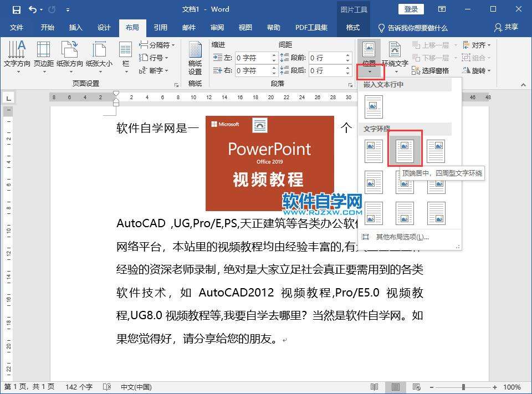Open the Page Setup dialog launcher
This screenshot has height=394, width=532.
click(x=176, y=85)
